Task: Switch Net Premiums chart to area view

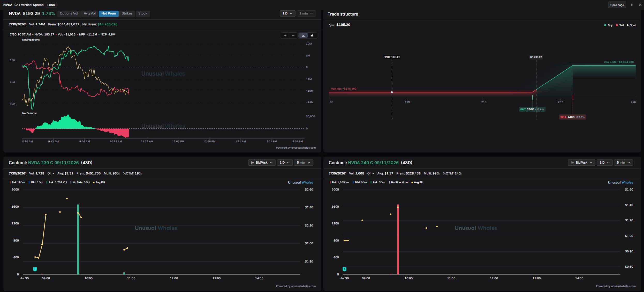Action: tap(312, 35)
